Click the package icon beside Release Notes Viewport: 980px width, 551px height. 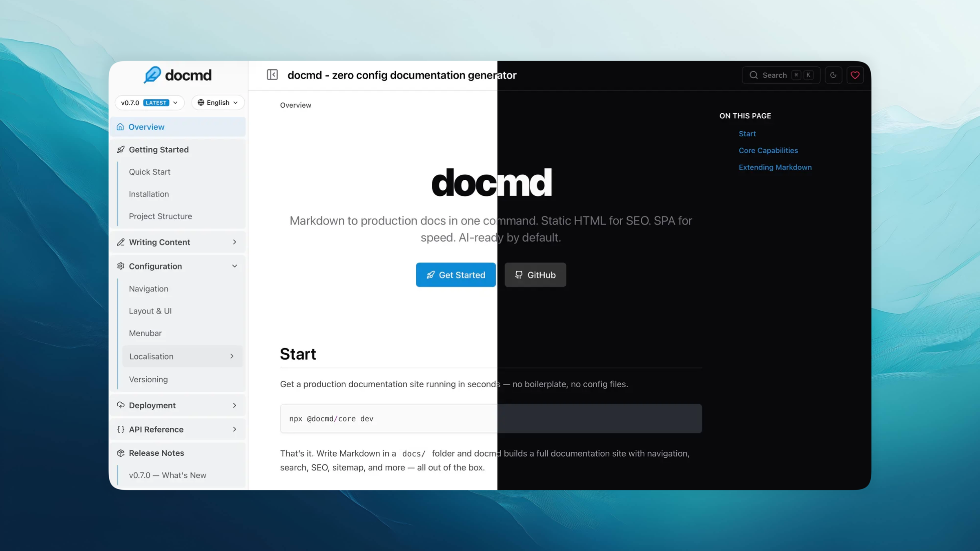click(x=121, y=453)
